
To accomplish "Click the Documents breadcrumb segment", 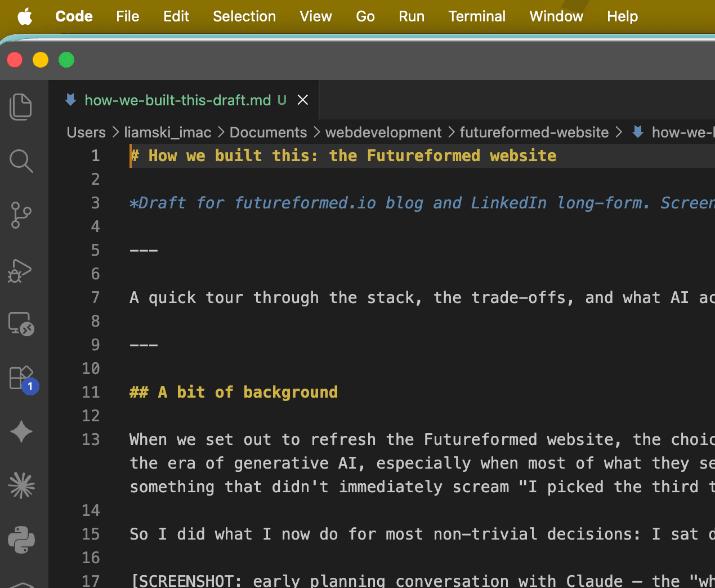I will pos(268,132).
